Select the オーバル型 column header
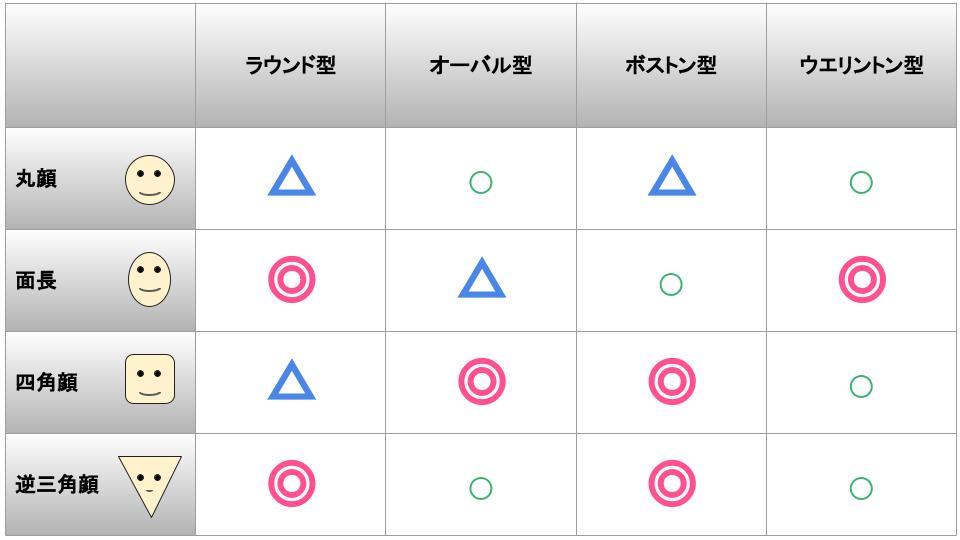The width and height of the screenshot is (960, 540). (481, 66)
